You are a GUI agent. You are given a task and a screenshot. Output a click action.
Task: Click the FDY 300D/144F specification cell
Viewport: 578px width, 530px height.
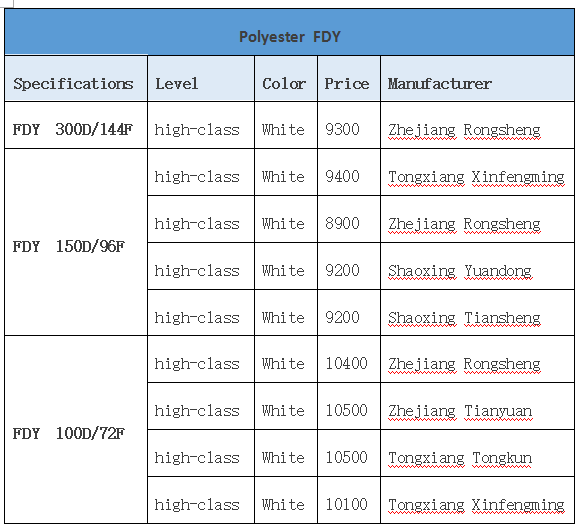76,125
